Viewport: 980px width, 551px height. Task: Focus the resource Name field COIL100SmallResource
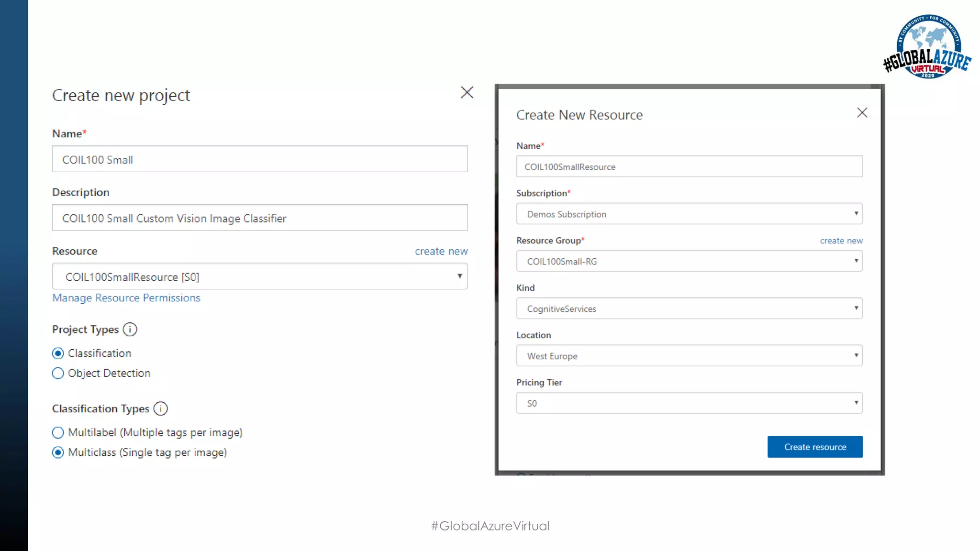coord(689,166)
